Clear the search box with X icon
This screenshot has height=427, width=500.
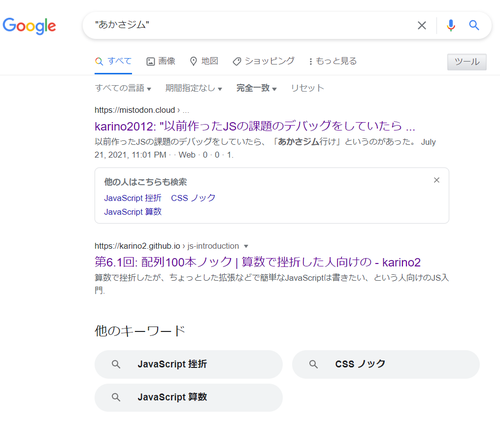(x=422, y=25)
